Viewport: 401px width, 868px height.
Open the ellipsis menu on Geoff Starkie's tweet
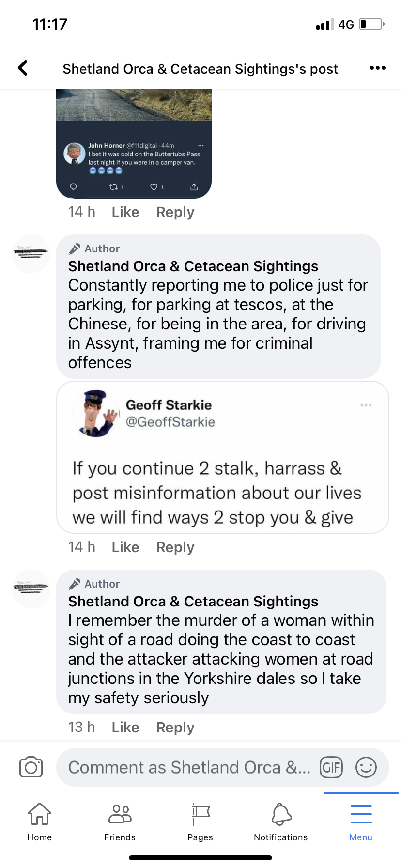366,405
